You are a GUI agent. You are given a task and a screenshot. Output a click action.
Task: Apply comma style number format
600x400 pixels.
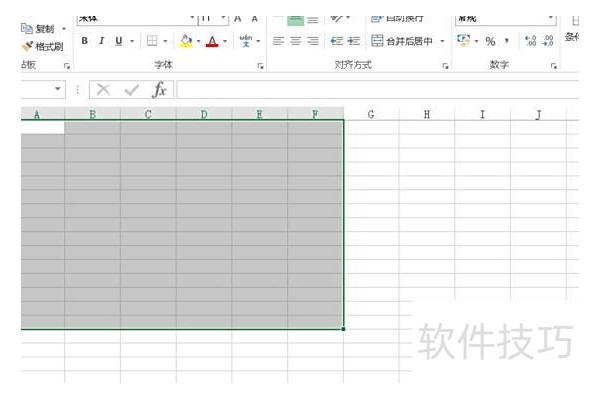point(507,41)
